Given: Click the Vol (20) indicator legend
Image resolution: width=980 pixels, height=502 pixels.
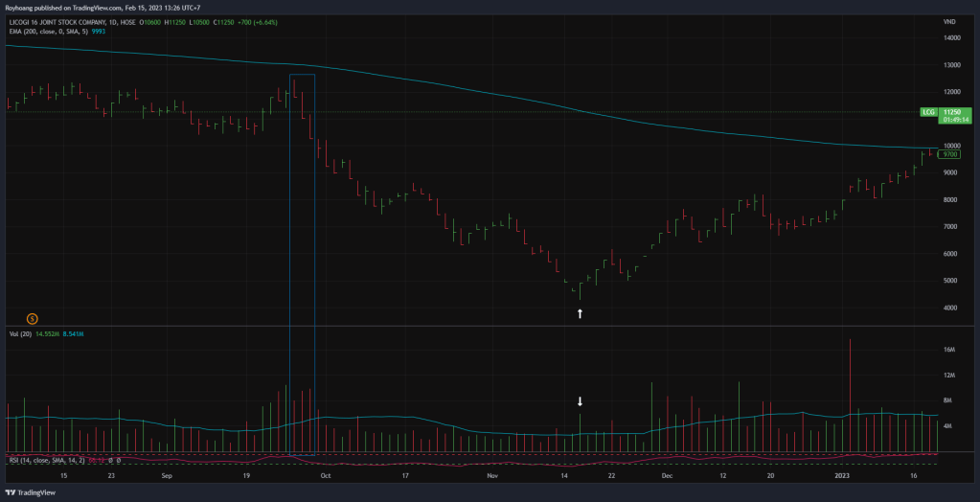Looking at the screenshot, I should click(x=19, y=333).
